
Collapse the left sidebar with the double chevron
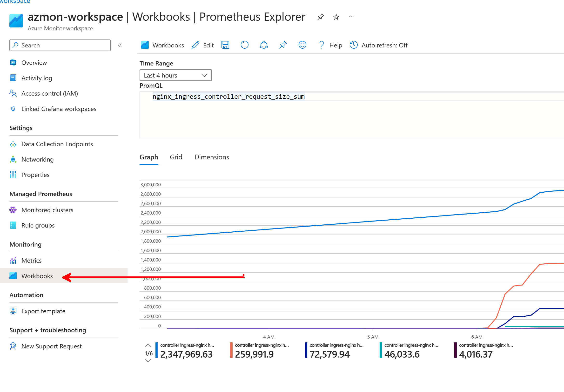(120, 45)
